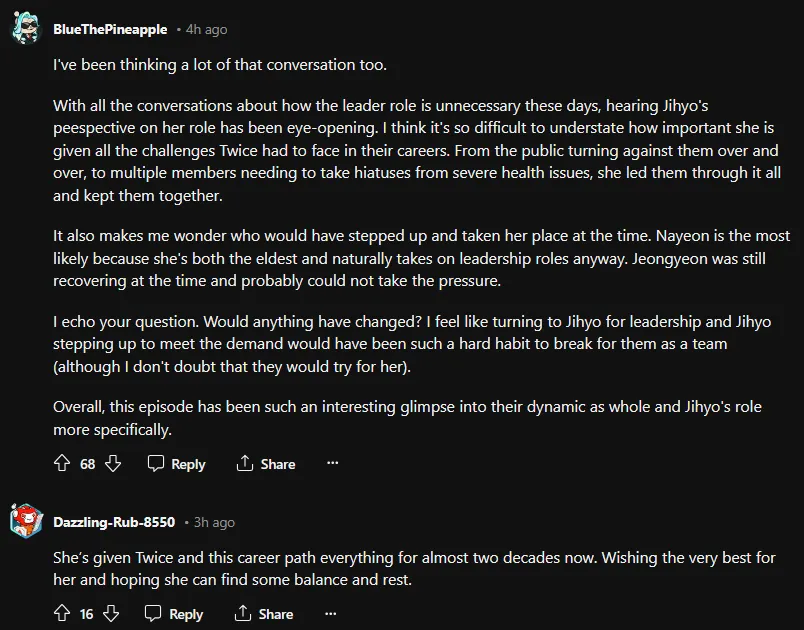The image size is (804, 630).
Task: Click the comment text starting 'She's given Twice'
Action: coord(414,568)
